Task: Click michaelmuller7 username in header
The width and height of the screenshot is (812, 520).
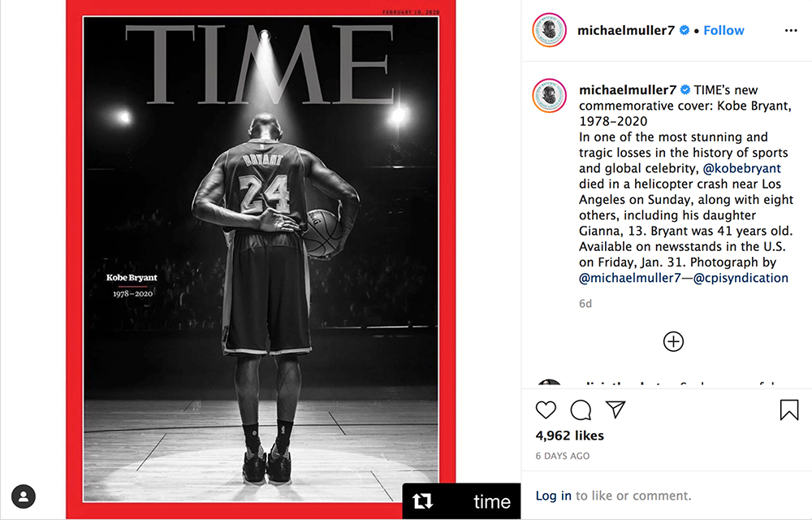Action: pyautogui.click(x=625, y=31)
